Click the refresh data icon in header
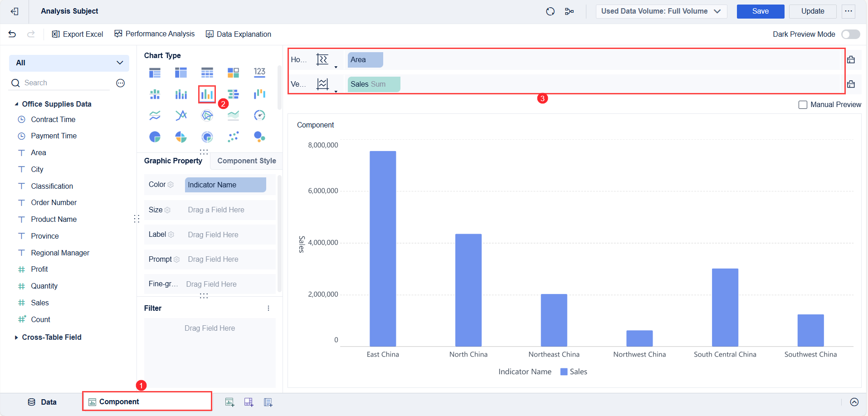Image resolution: width=868 pixels, height=416 pixels. pos(550,11)
